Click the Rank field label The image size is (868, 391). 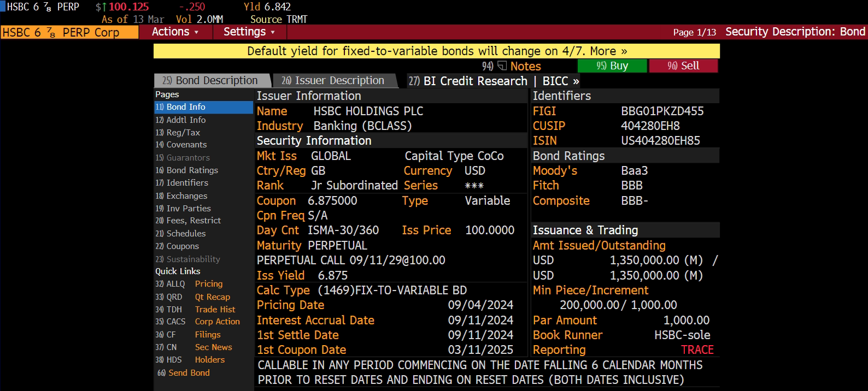[x=270, y=185]
